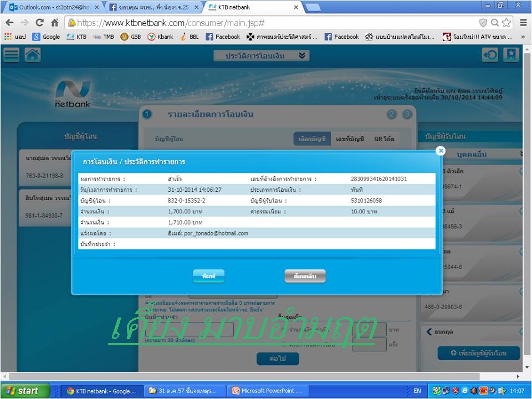Switch to the Outlook.com browser tab

click(x=50, y=8)
